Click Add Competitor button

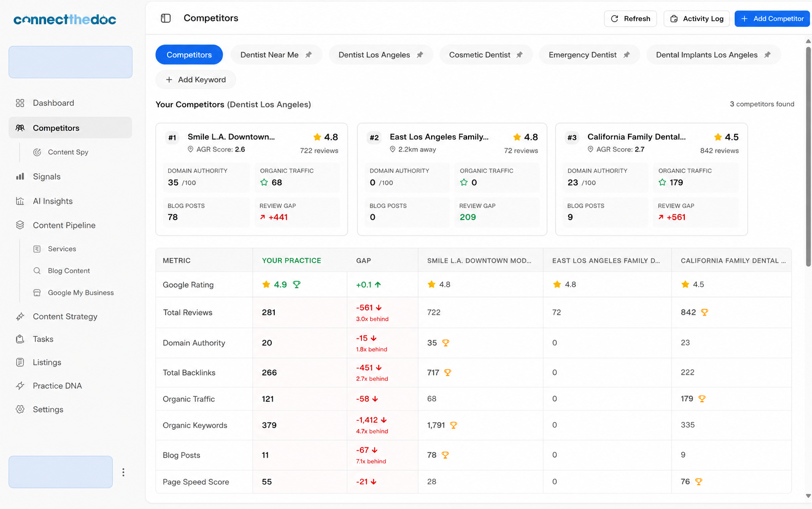[x=772, y=18]
